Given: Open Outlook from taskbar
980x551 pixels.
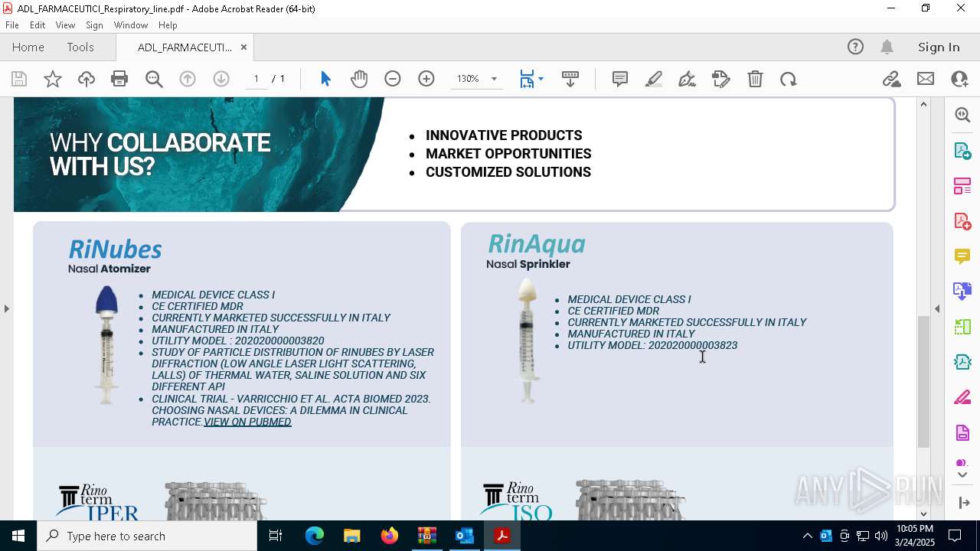Looking at the screenshot, I should tap(464, 536).
